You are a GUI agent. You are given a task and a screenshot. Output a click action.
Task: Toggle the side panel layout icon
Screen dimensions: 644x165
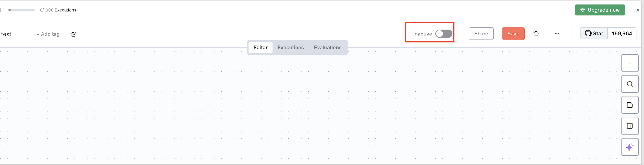click(x=630, y=126)
